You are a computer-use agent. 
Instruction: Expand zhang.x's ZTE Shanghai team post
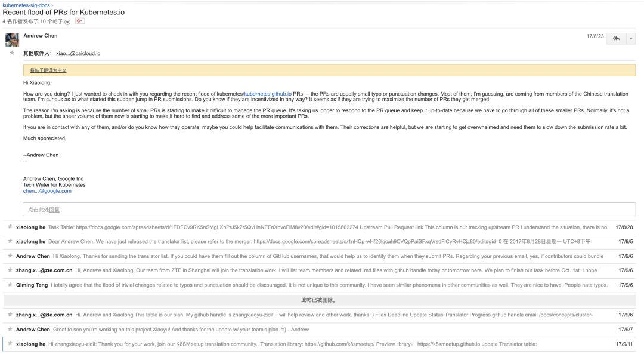point(320,270)
